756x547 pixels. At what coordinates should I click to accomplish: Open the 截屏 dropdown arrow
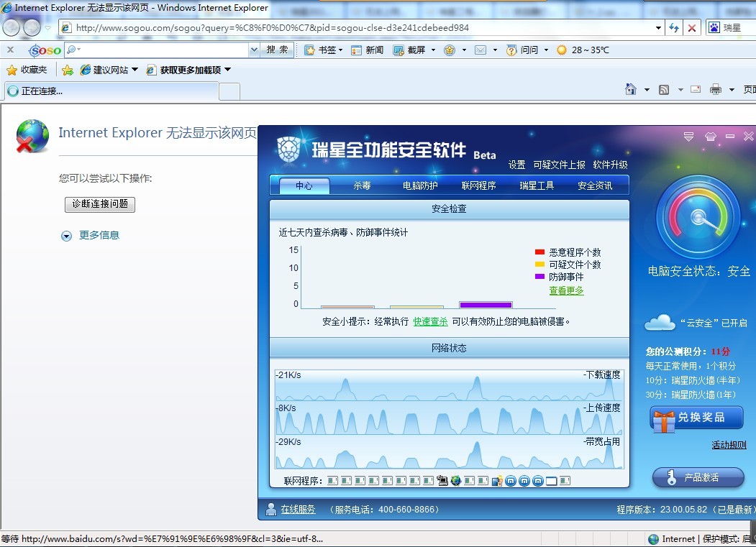pos(433,50)
